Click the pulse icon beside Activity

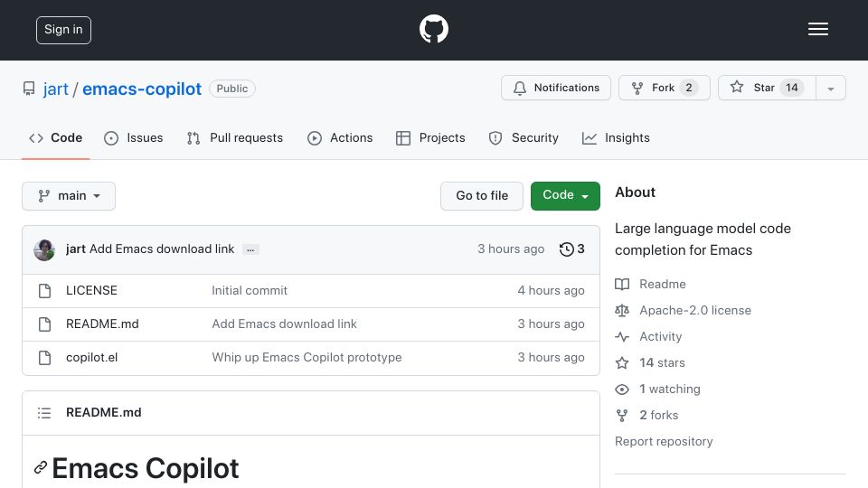(x=622, y=336)
